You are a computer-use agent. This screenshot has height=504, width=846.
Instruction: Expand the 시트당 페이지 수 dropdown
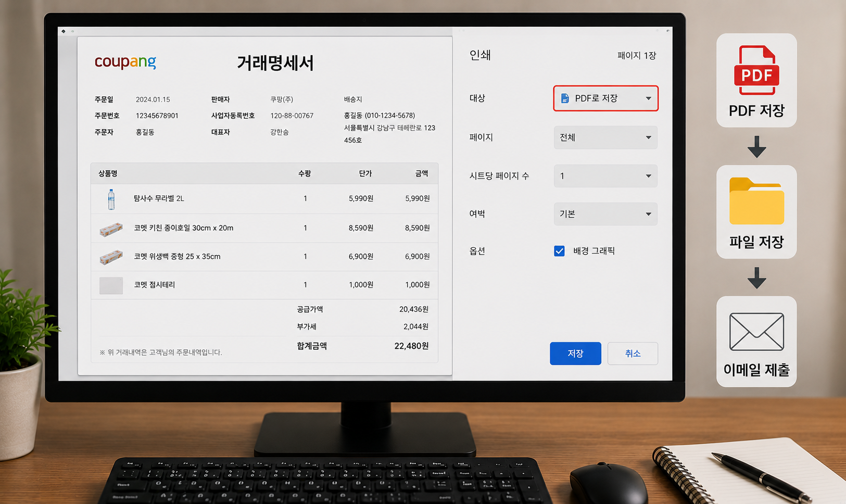pyautogui.click(x=605, y=176)
